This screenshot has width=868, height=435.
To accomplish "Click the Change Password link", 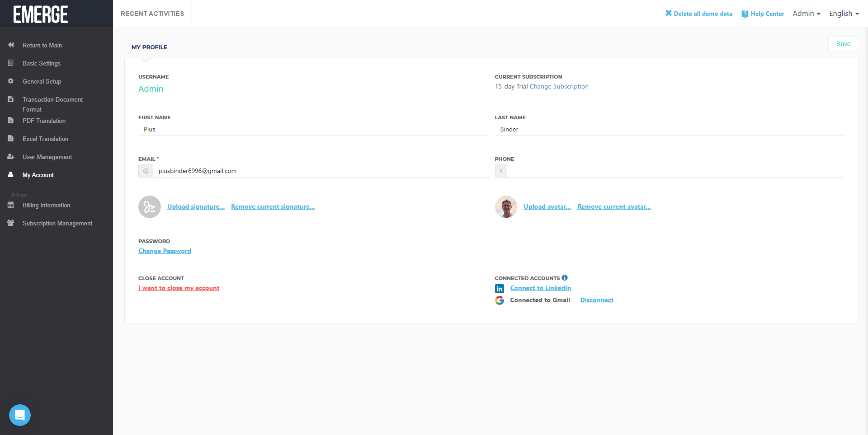I will (x=165, y=251).
